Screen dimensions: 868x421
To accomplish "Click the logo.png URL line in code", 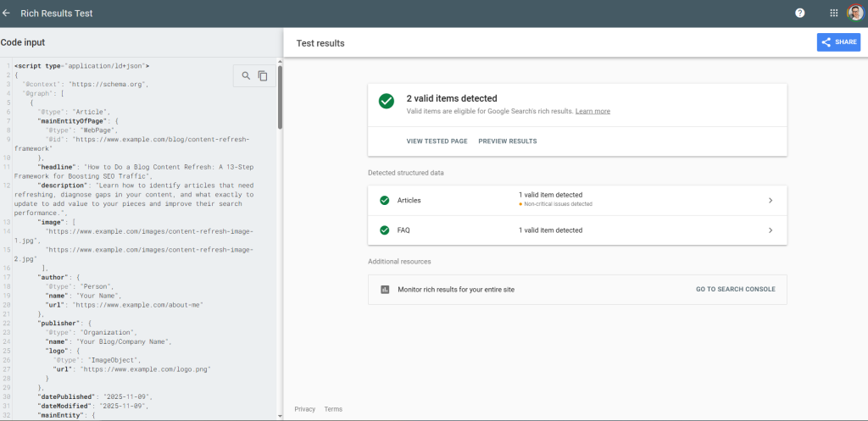I will [131, 369].
